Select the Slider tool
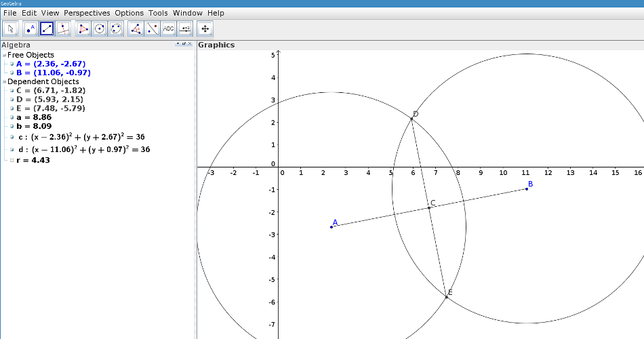The height and width of the screenshot is (339, 644). (x=185, y=28)
